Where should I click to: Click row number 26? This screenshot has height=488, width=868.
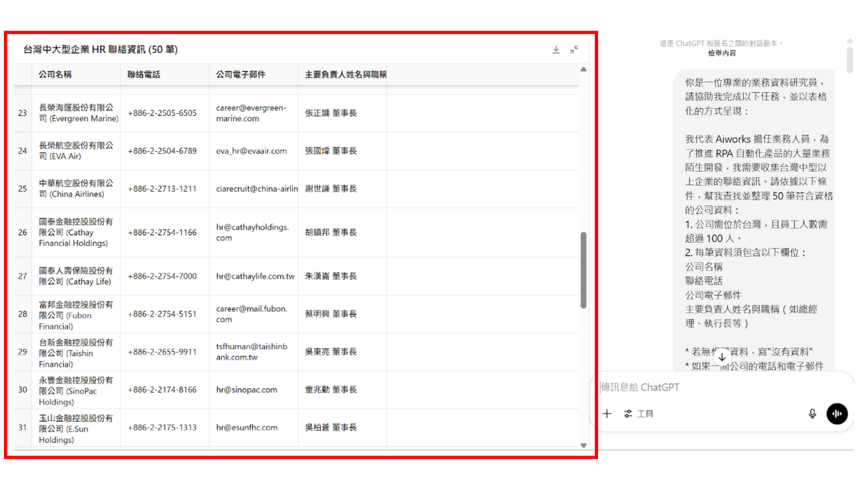point(22,232)
